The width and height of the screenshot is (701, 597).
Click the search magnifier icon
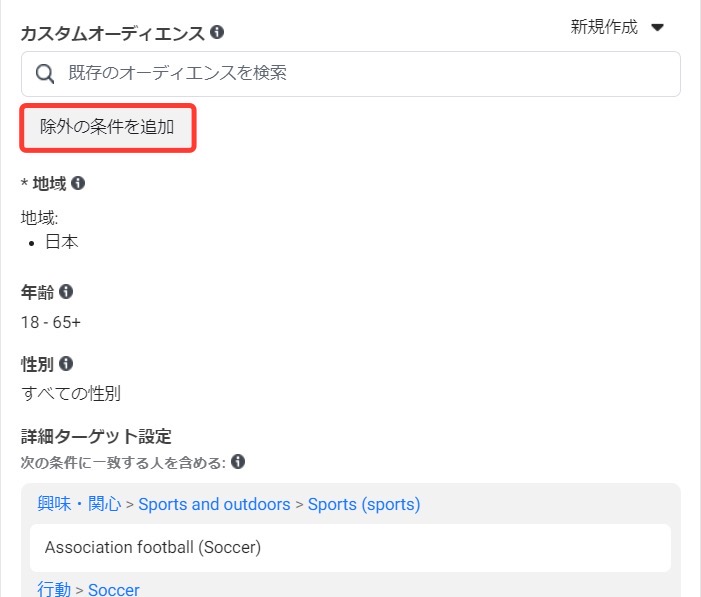click(x=45, y=74)
